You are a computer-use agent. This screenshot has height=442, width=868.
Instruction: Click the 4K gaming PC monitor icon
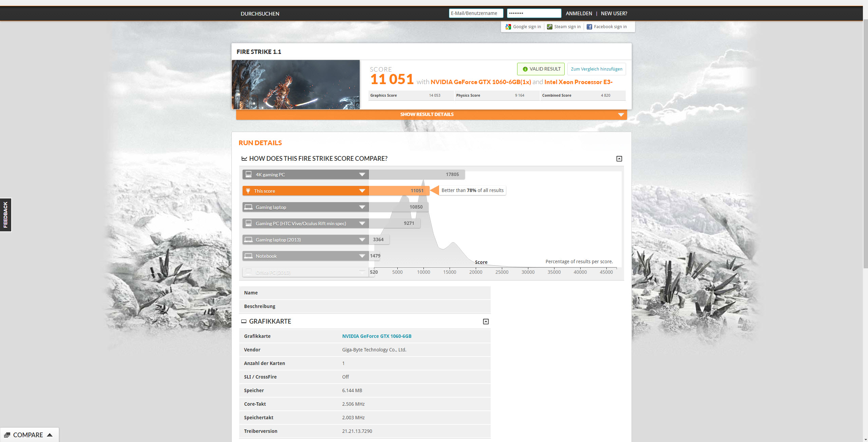(x=249, y=174)
